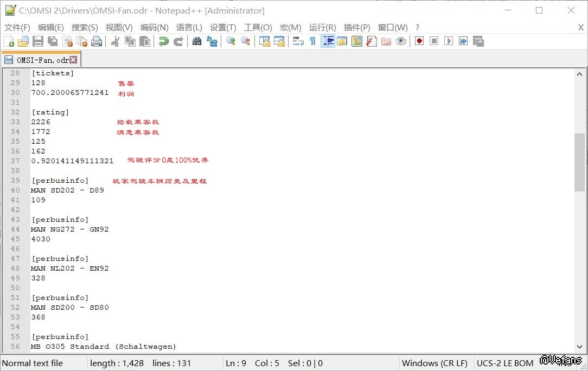
Task: Toggle synchronized horizontal scrolling icon
Action: coord(279,41)
